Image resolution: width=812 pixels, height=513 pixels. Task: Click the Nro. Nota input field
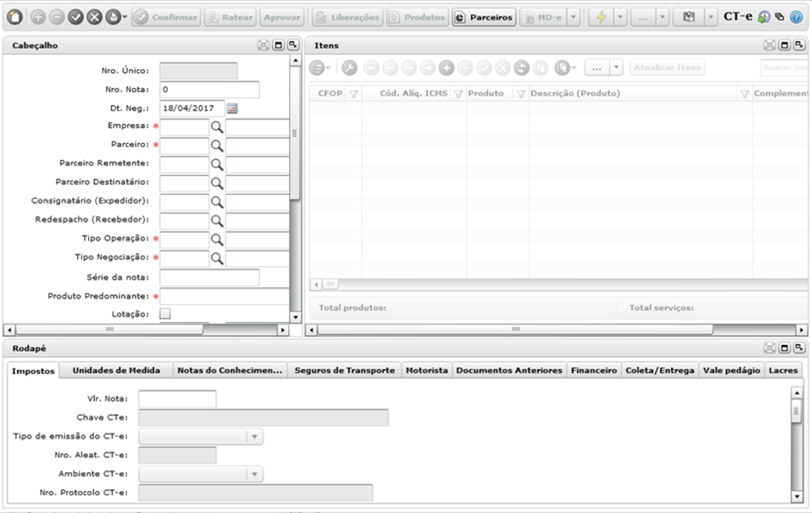(209, 90)
